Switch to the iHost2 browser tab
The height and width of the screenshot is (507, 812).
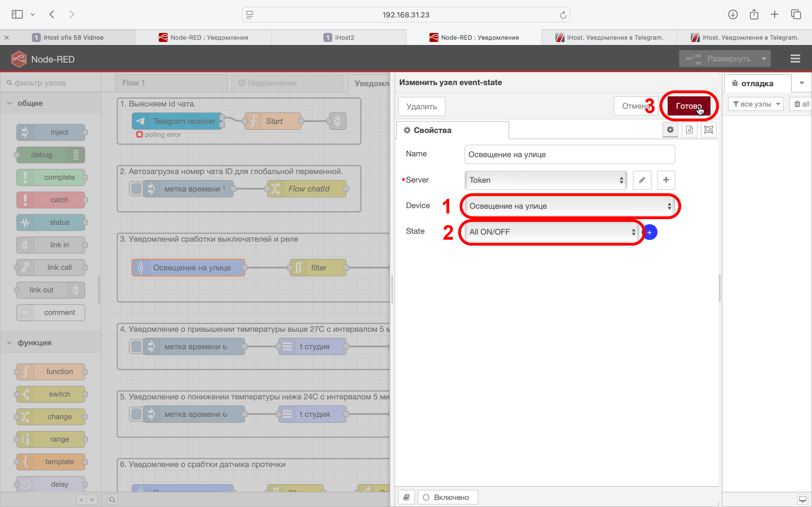(x=339, y=37)
